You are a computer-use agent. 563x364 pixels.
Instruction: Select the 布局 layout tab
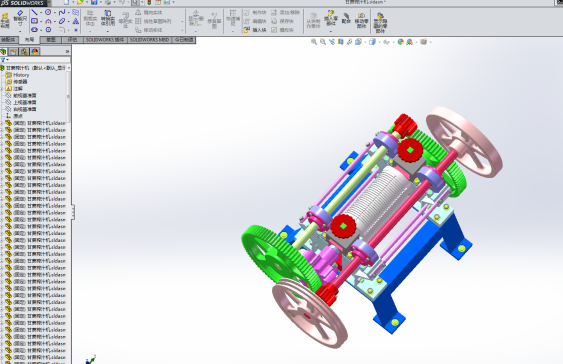click(29, 40)
